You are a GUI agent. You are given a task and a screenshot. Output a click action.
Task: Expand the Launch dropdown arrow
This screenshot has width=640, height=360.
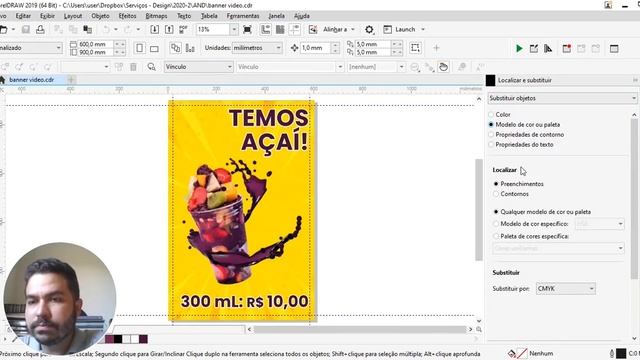point(423,29)
